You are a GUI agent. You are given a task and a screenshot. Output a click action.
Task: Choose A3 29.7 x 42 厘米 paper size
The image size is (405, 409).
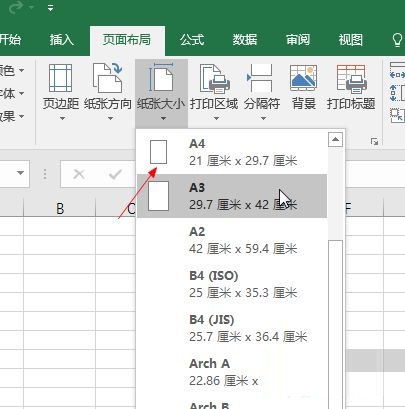(232, 196)
